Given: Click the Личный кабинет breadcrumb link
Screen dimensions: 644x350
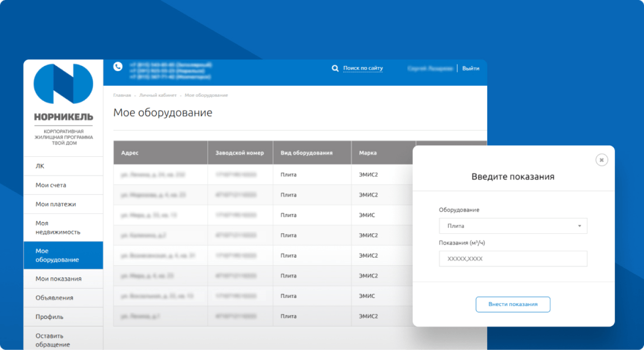Looking at the screenshot, I should [x=158, y=95].
